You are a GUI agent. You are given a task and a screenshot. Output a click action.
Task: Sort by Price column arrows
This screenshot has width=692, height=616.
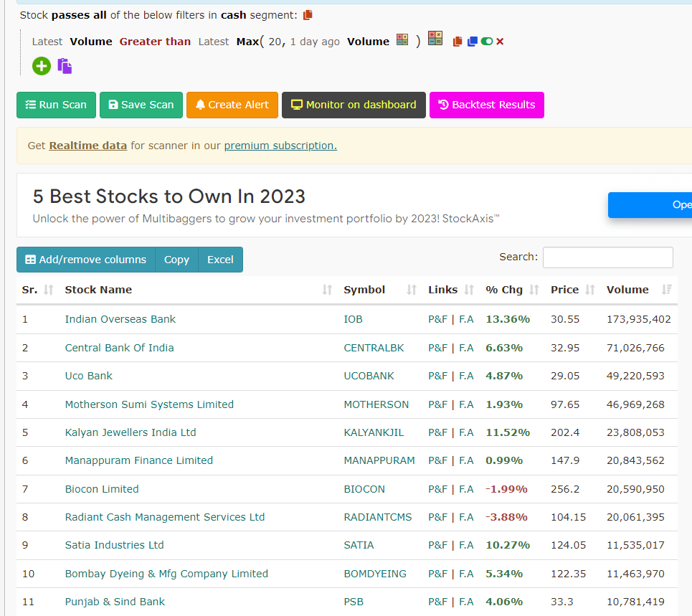589,290
